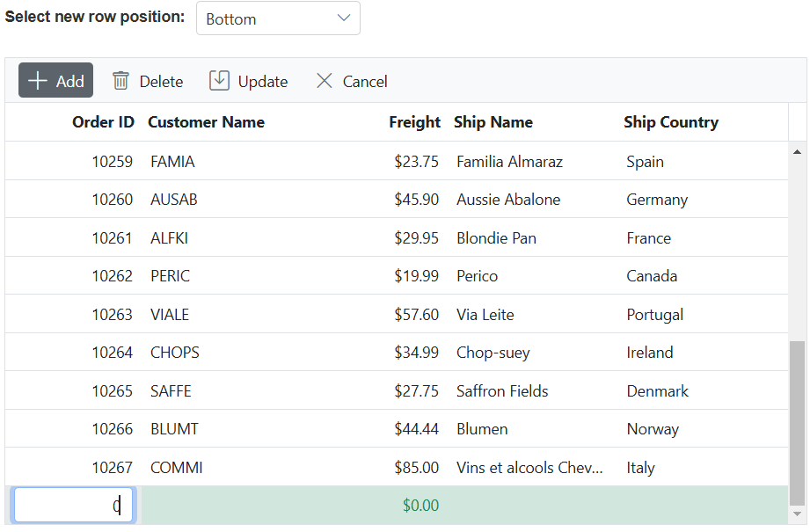This screenshot has width=810, height=532.
Task: Click the dropdown chevron next to Bottom
Action: [x=344, y=18]
